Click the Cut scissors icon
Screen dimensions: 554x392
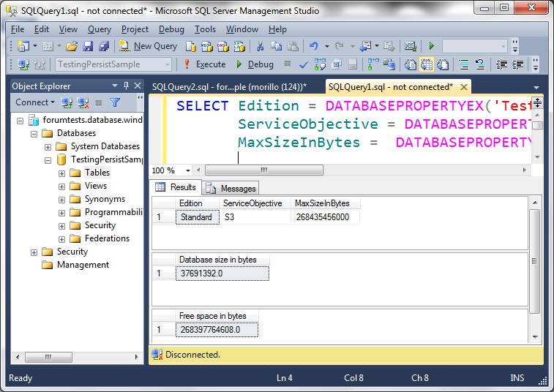pos(260,46)
